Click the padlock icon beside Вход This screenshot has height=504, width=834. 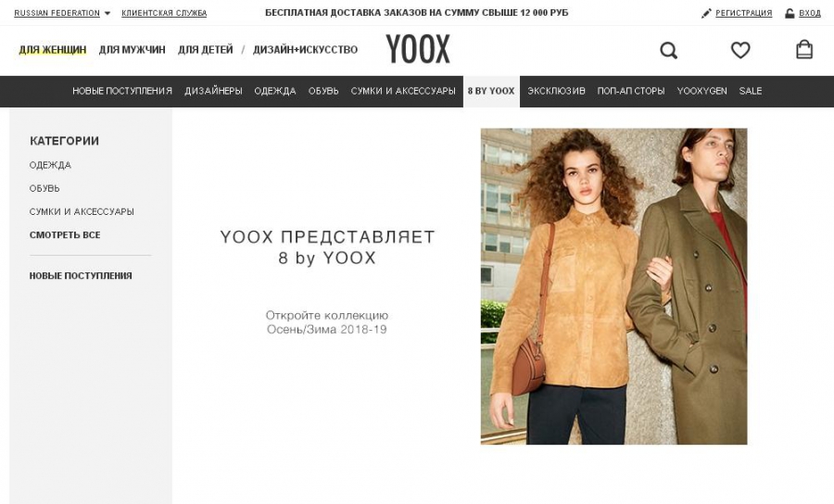(x=790, y=13)
